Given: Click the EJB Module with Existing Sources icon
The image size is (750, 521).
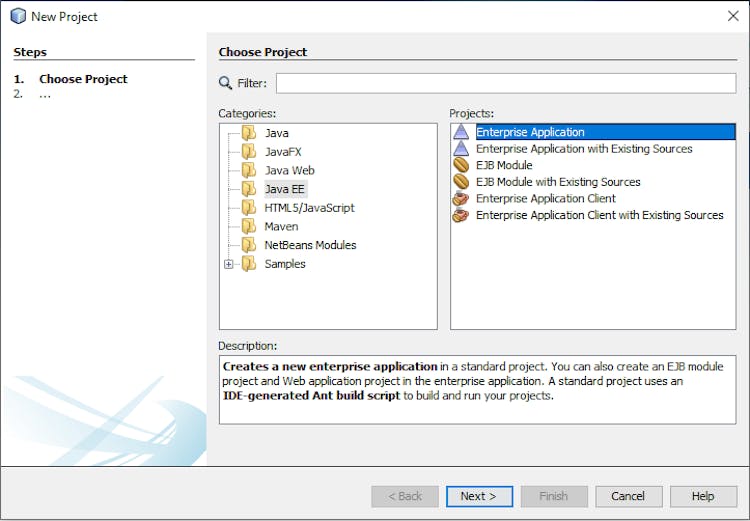Looking at the screenshot, I should [x=460, y=182].
